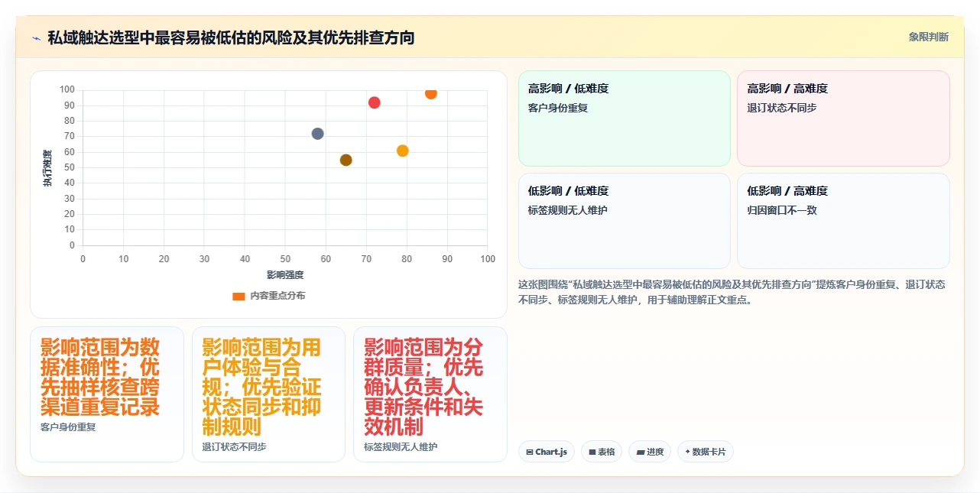Click the red data point in the chart
Screen dimensions: 980x493
(x=374, y=102)
